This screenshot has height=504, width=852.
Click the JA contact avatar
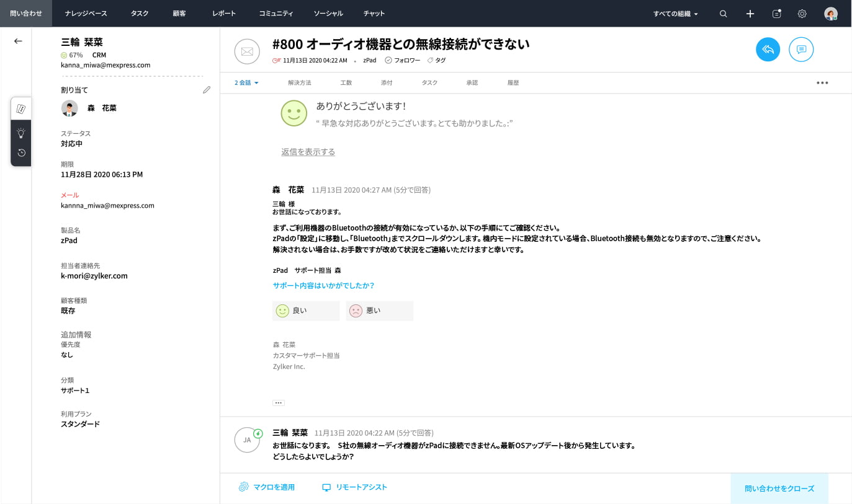point(247,440)
